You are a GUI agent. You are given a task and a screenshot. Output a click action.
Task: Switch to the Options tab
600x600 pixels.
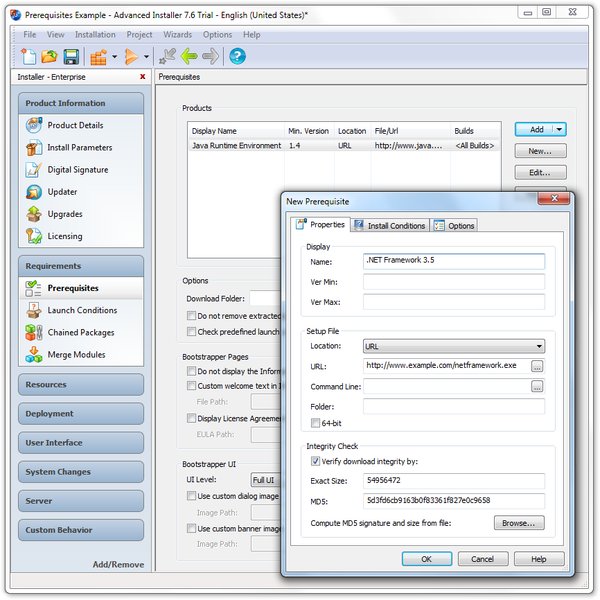pos(454,225)
